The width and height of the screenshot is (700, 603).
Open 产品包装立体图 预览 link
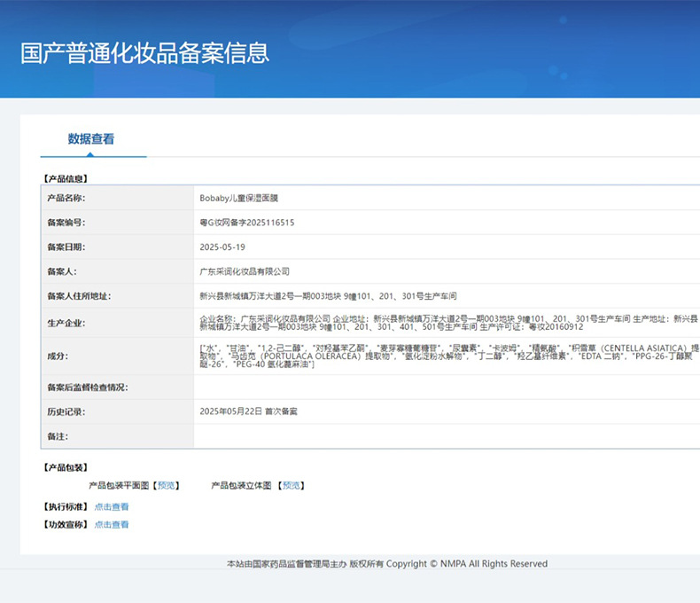[291, 486]
